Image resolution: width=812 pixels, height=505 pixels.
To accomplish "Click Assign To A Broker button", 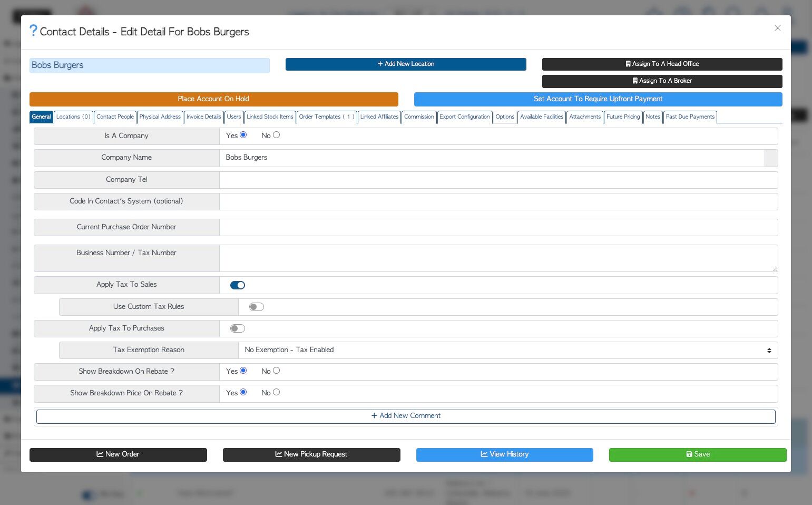I will coord(662,81).
